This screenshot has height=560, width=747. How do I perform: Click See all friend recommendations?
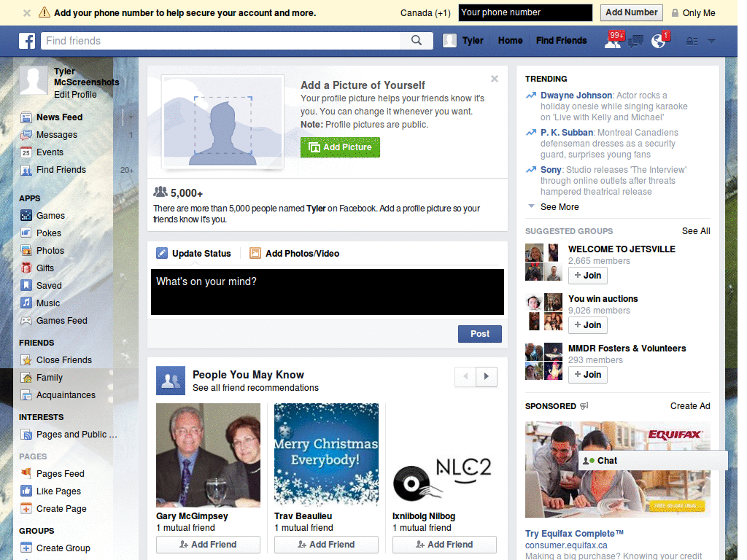tap(255, 388)
